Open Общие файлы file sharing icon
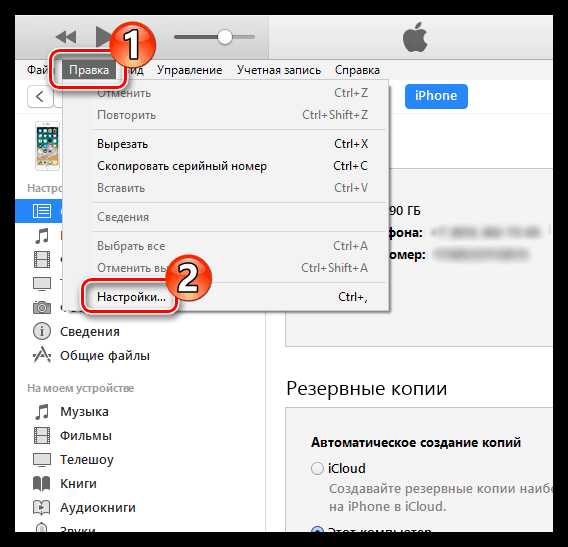 (x=42, y=355)
